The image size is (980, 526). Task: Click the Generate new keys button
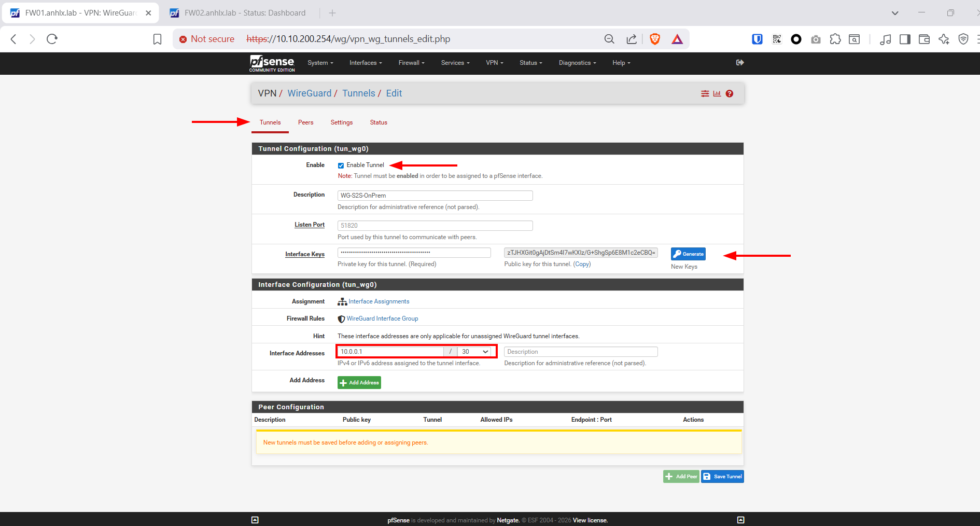(688, 254)
